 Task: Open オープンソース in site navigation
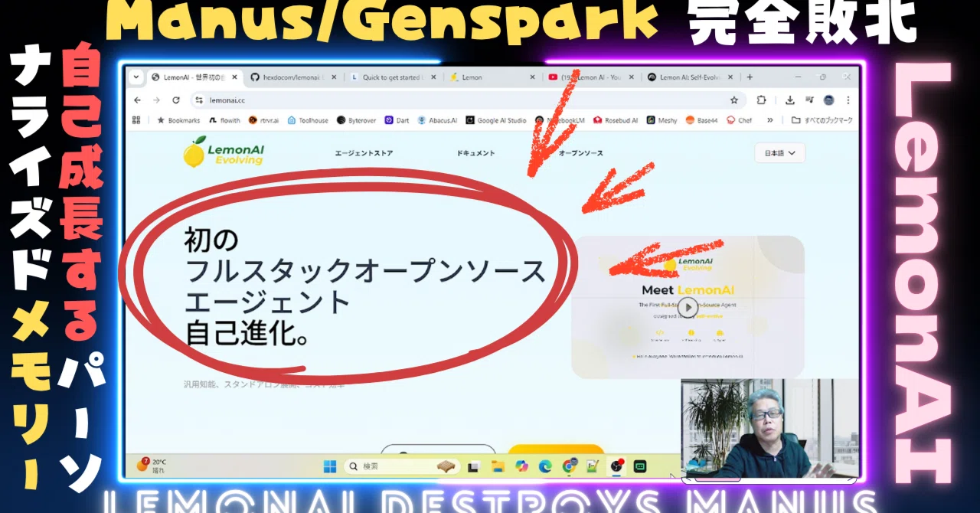pyautogui.click(x=580, y=153)
